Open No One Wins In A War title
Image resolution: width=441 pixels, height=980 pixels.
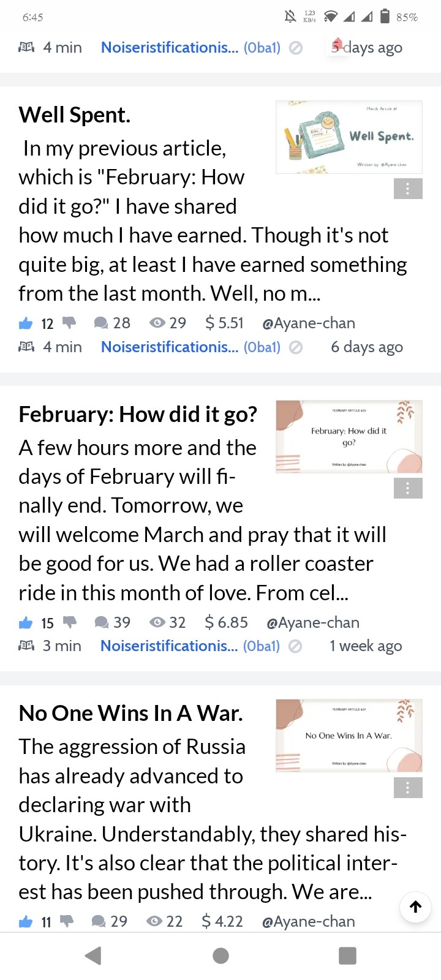[x=131, y=713]
